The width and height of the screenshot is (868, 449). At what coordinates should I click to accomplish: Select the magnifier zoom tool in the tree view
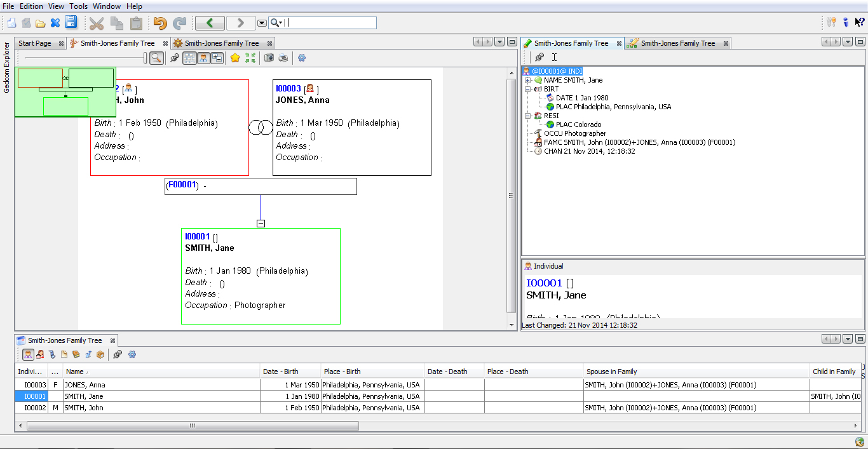[x=156, y=58]
